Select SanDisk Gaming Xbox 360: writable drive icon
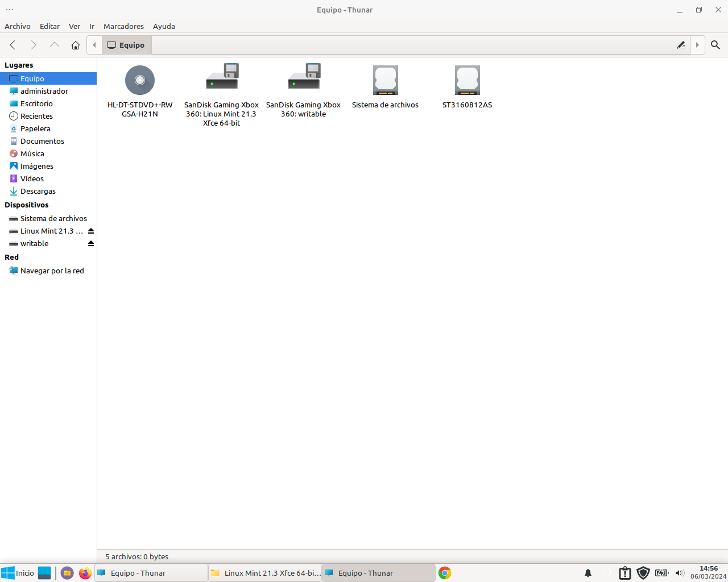 304,77
